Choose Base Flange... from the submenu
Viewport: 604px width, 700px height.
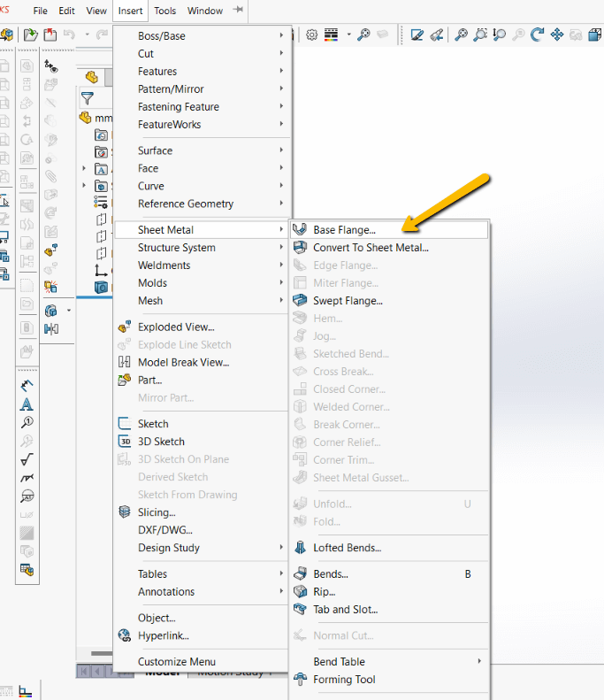click(x=390, y=230)
